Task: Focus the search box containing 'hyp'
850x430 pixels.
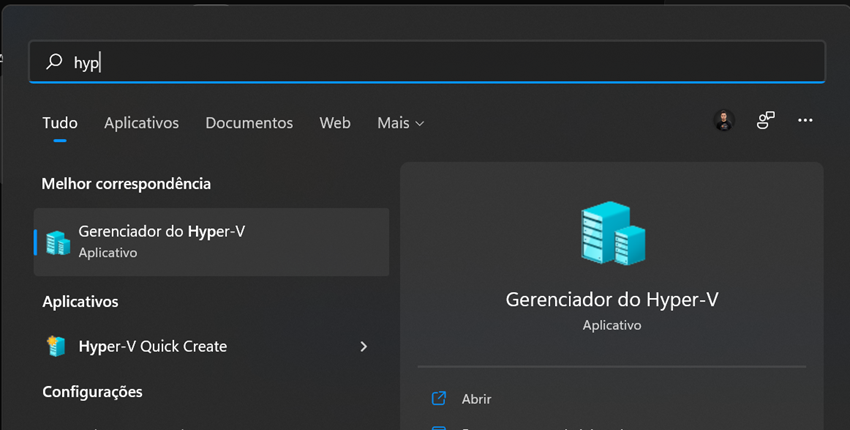Action: click(440, 62)
